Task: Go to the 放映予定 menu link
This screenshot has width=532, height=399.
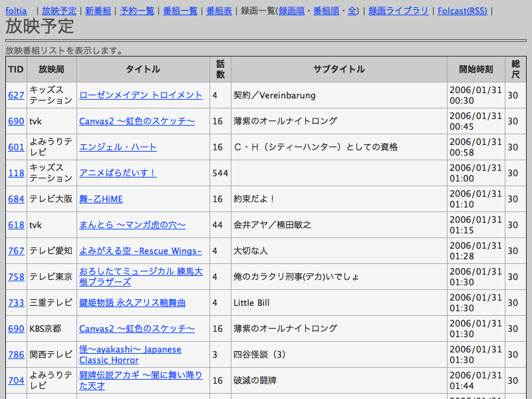Action: (59, 11)
